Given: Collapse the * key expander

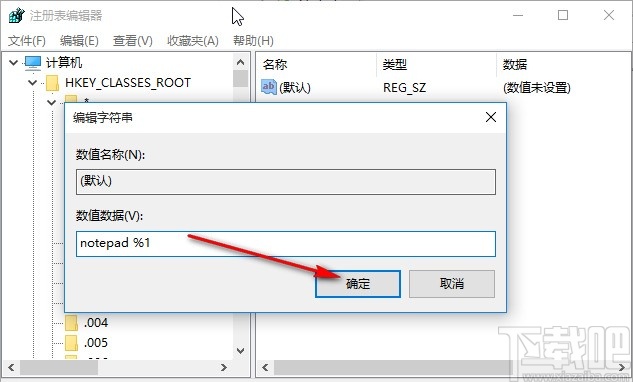Looking at the screenshot, I should pos(52,102).
